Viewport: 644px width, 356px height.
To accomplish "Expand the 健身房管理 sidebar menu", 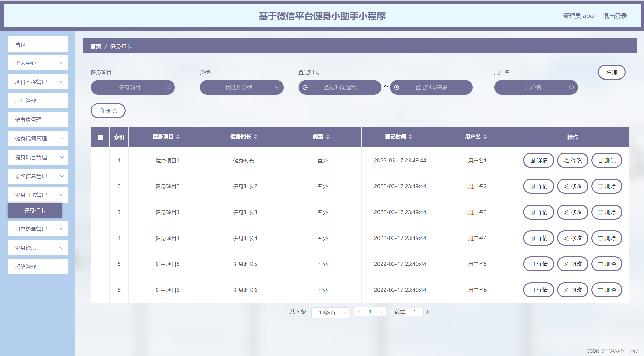I will click(38, 120).
